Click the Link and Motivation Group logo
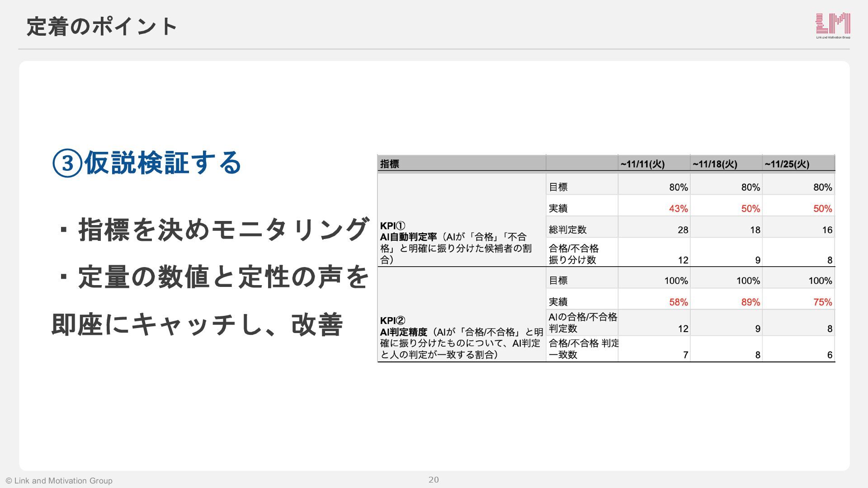Image resolution: width=868 pixels, height=488 pixels. point(833,25)
